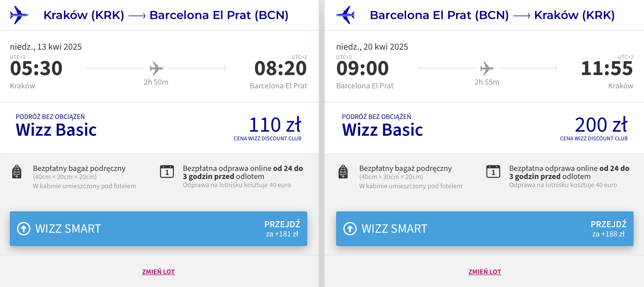Click the backpack icon in the Kraków–Barcelona card
This screenshot has width=644, height=287.
click(17, 172)
